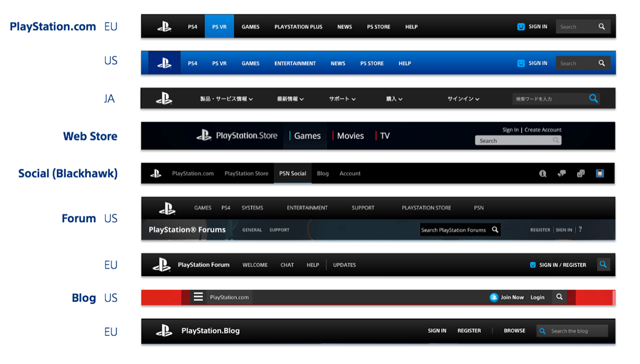
Task: Click the search magnifier in the US Blog bar
Action: coord(559,297)
